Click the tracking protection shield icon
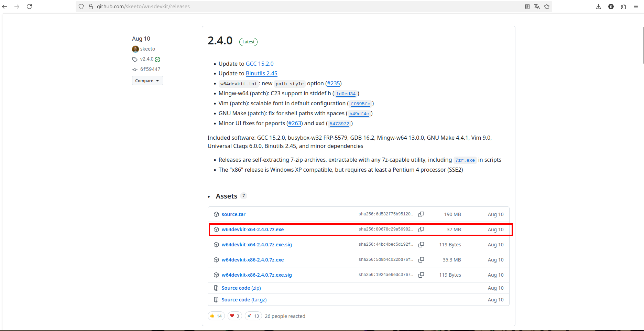644x331 pixels. pyautogui.click(x=81, y=6)
